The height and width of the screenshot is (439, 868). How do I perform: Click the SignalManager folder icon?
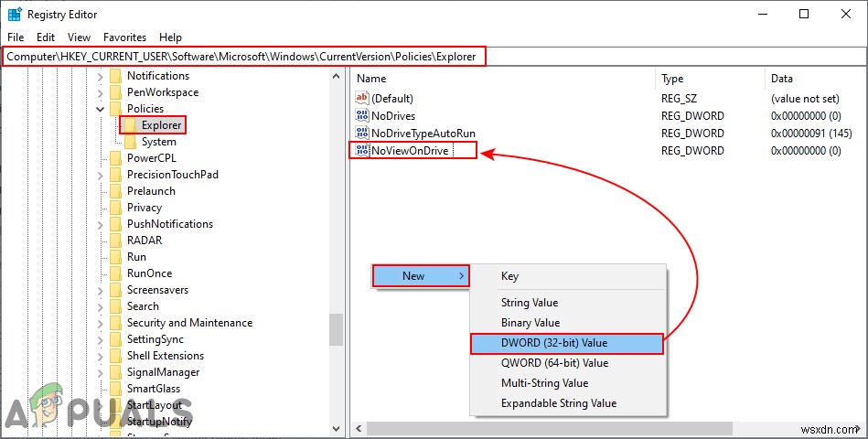click(x=115, y=372)
